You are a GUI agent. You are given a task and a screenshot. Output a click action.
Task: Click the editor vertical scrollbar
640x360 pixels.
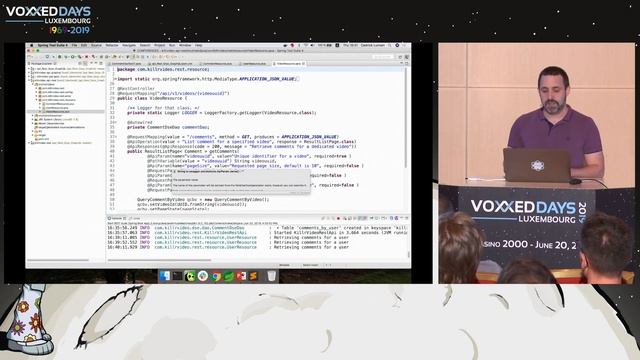coord(406,118)
